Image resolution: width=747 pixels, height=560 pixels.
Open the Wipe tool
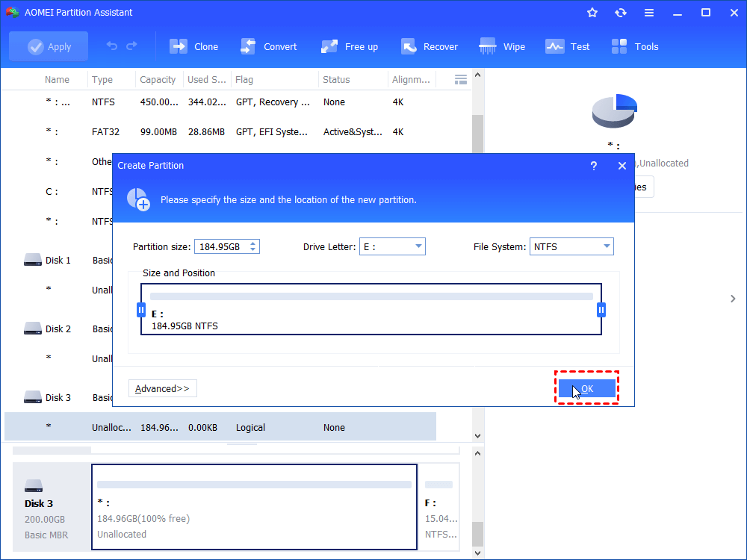[x=502, y=46]
